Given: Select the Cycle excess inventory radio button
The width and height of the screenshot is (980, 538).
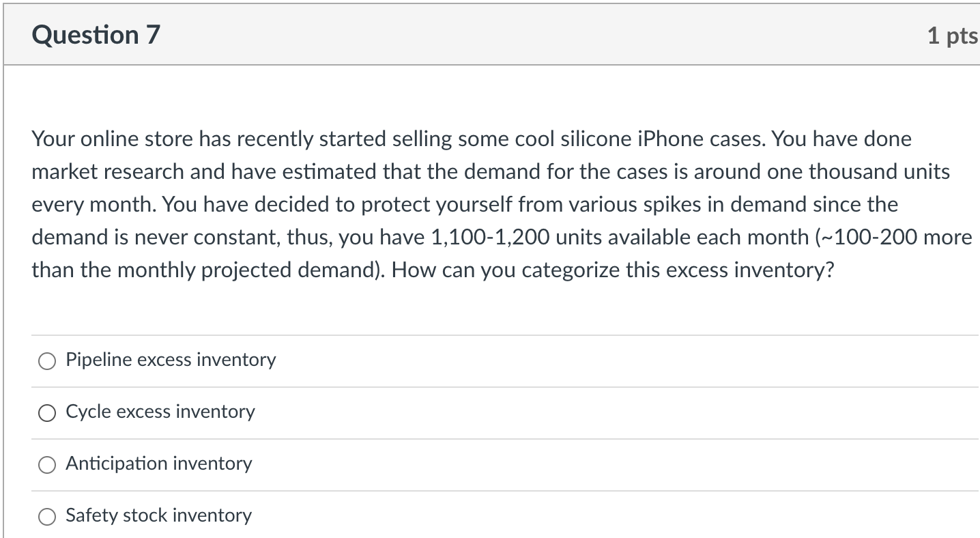Looking at the screenshot, I should (46, 412).
